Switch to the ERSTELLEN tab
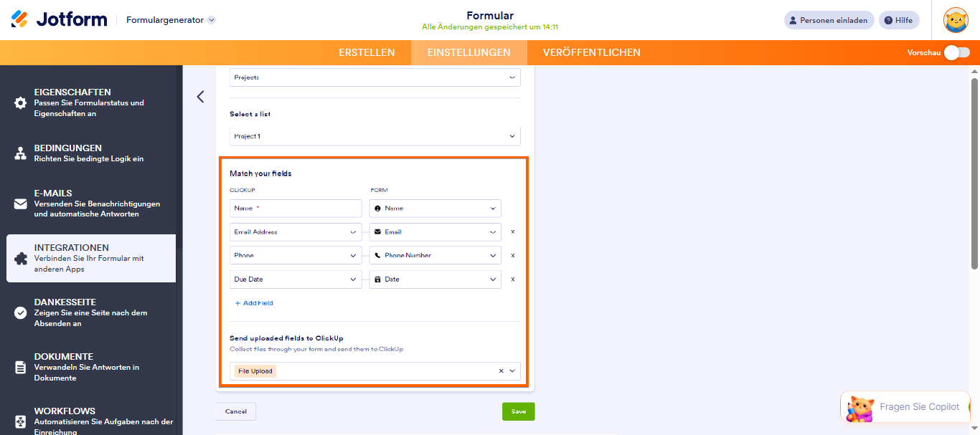The height and width of the screenshot is (435, 980). [367, 52]
